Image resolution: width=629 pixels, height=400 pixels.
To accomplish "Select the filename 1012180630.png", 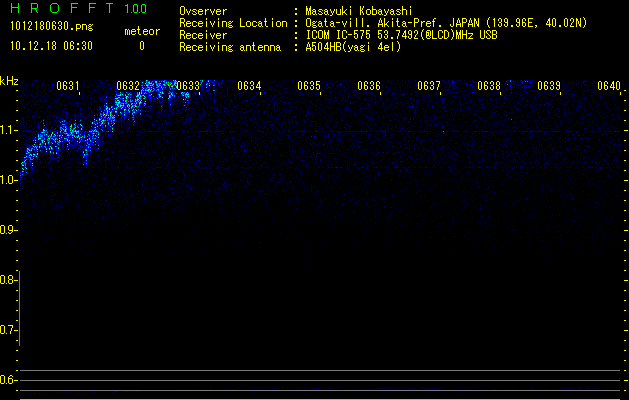I will 52,27.
